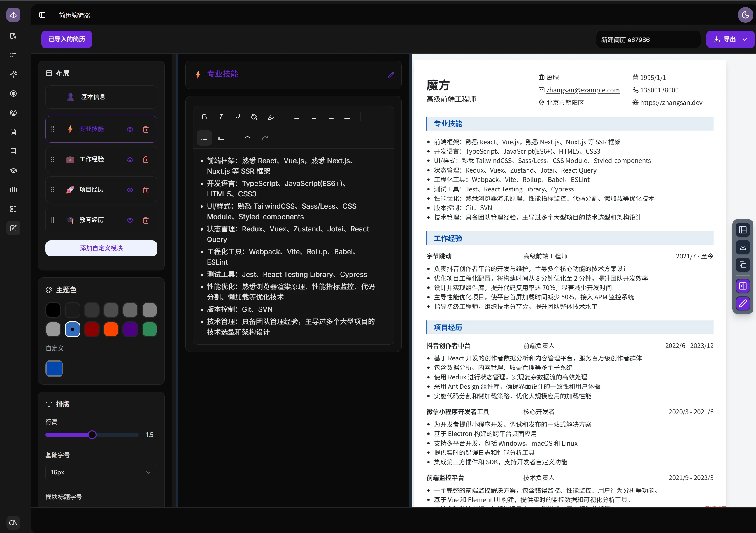The height and width of the screenshot is (533, 756).
Task: Click the resume name field 新建简历 e67986
Action: (648, 39)
